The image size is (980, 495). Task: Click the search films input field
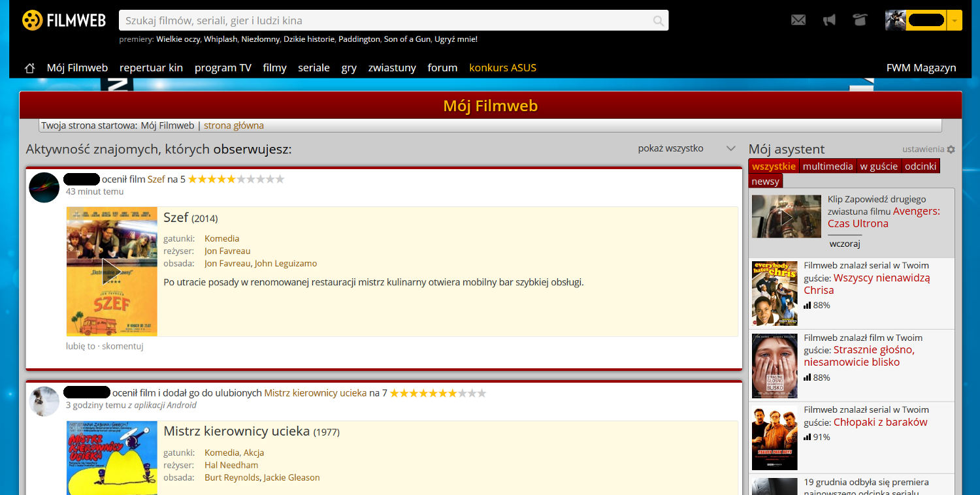393,20
